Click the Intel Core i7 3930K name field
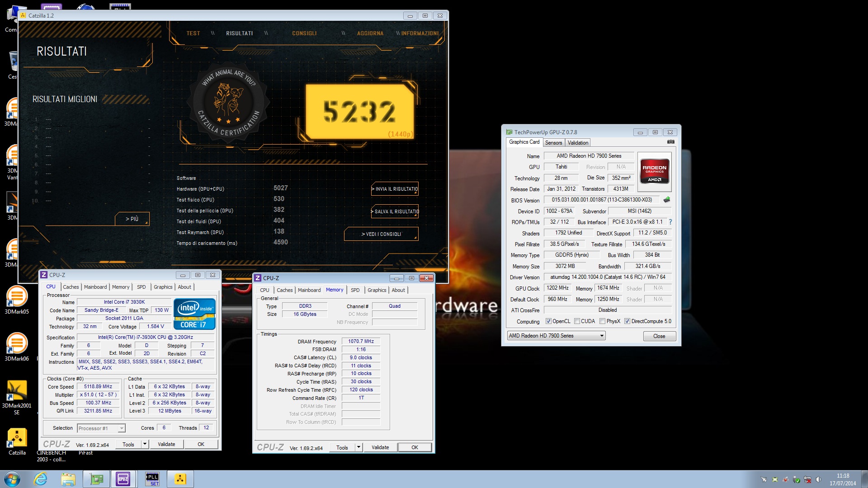 pos(124,302)
